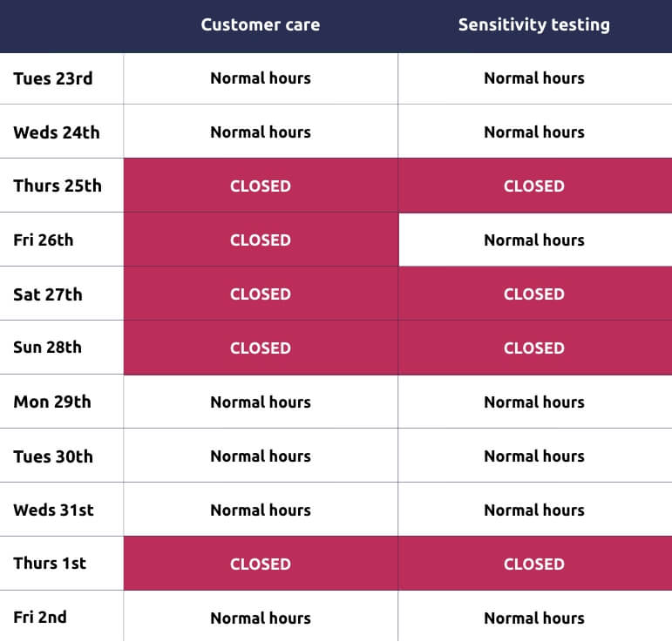Click Customer care Normal hours for Mon 29th
Viewport: 672px width, 642px height.
click(260, 402)
